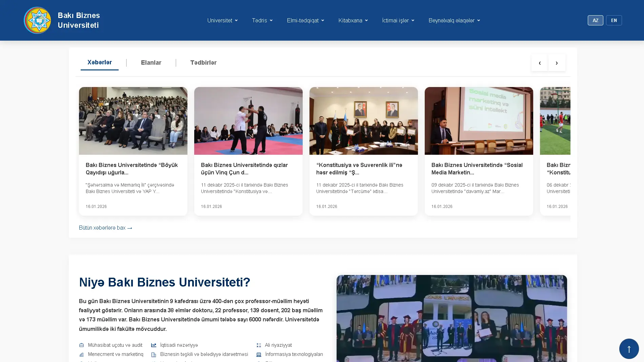
Task: Expand the Kitabxana menu
Action: click(x=353, y=20)
